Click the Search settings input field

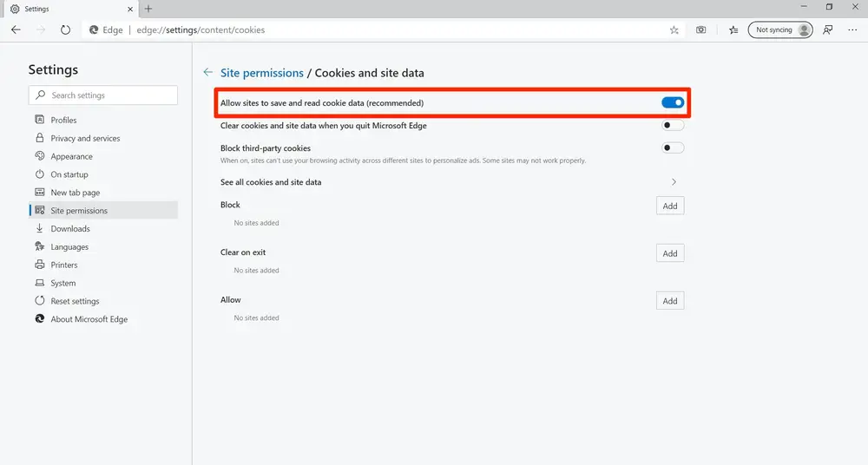pyautogui.click(x=103, y=95)
